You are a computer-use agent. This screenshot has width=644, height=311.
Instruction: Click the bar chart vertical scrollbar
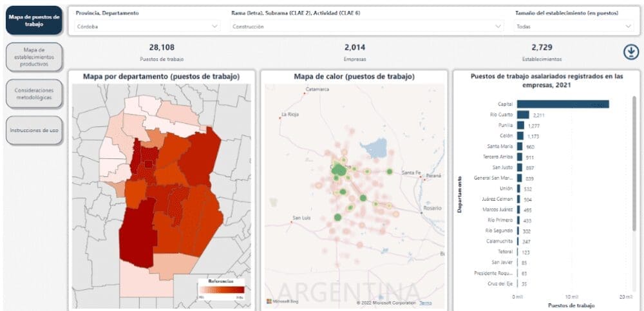[x=634, y=161]
